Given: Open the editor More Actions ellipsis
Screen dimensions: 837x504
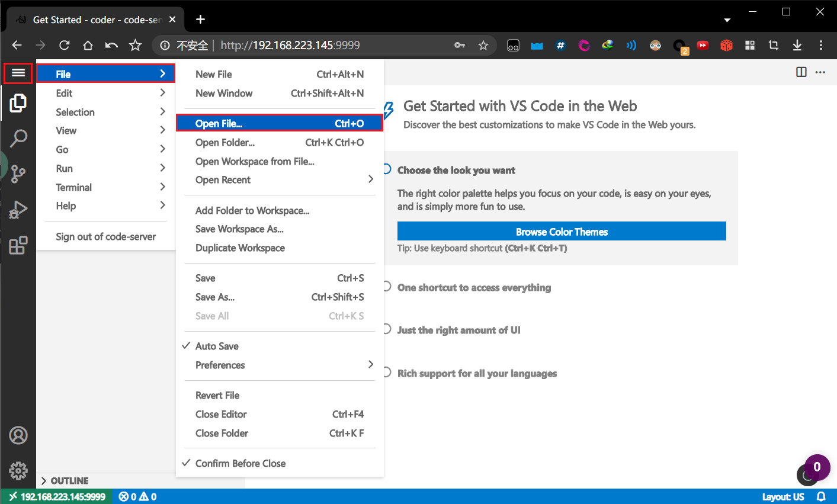Looking at the screenshot, I should pyautogui.click(x=820, y=72).
